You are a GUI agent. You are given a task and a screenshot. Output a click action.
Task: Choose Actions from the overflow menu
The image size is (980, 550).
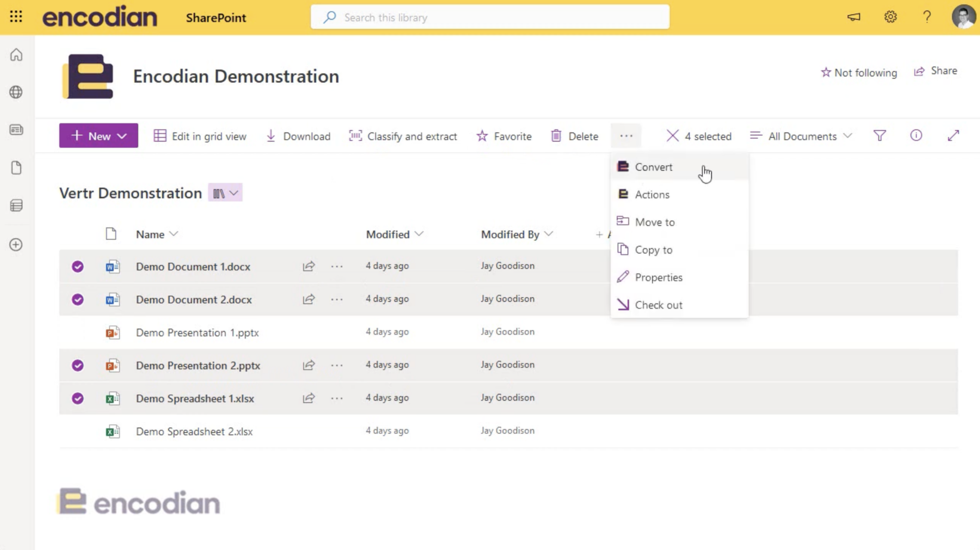pyautogui.click(x=679, y=195)
